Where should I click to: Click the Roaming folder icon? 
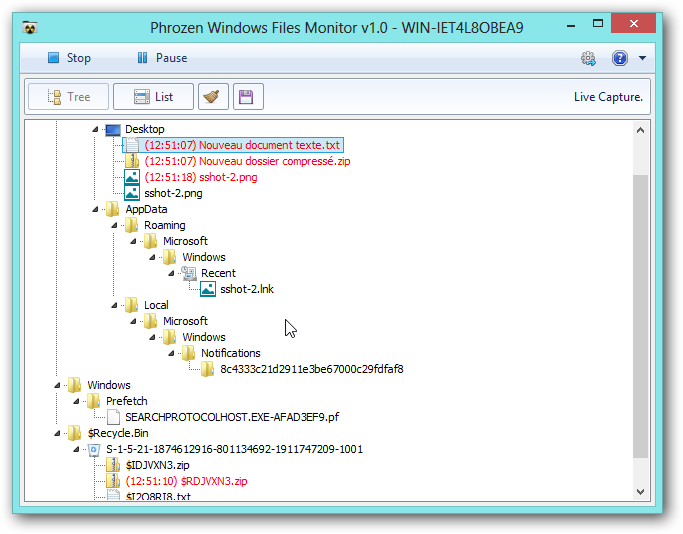132,225
